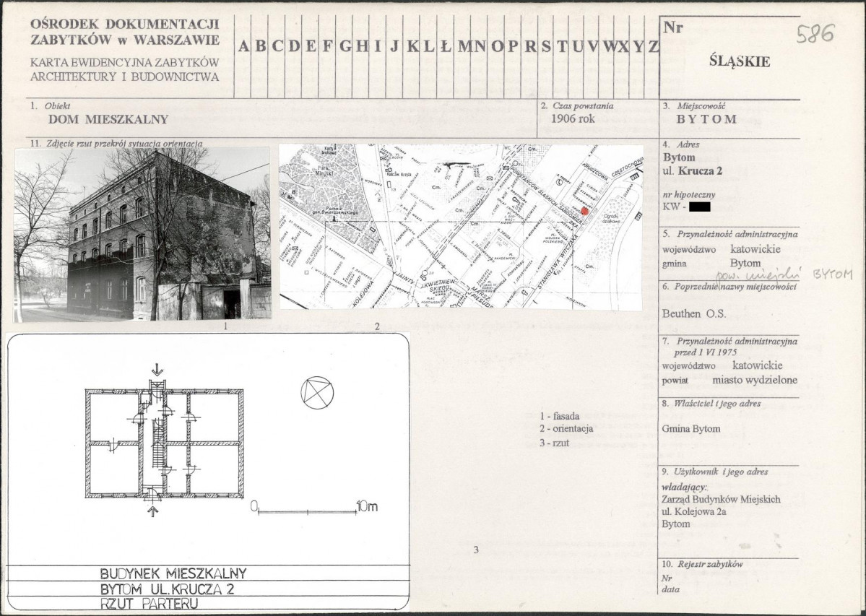Image resolution: width=866 pixels, height=616 pixels.
Task: Click the '3 - rzut' legend entry
Action: tap(555, 443)
